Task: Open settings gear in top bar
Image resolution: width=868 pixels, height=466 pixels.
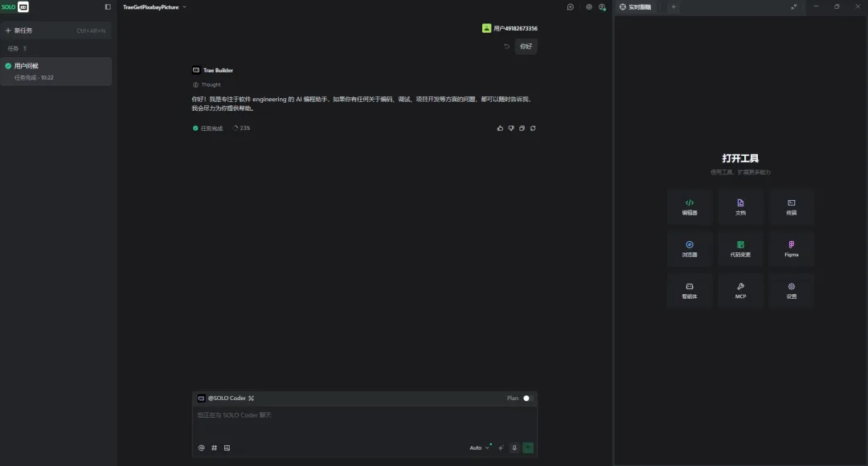Action: tap(589, 7)
